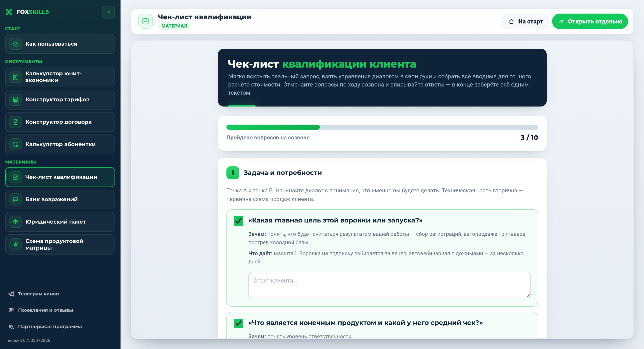Click the resize handle of the answer field

528,295
